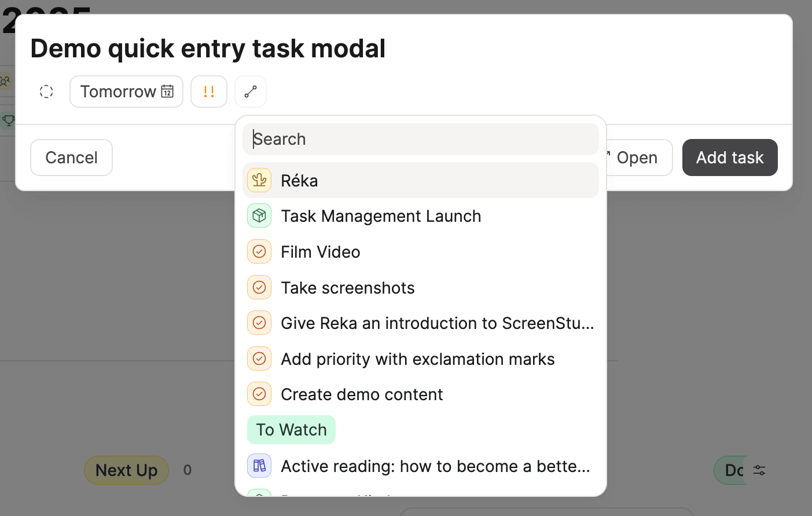This screenshot has width=812, height=516.
Task: Click the book icon beside Active reading
Action: tap(259, 466)
